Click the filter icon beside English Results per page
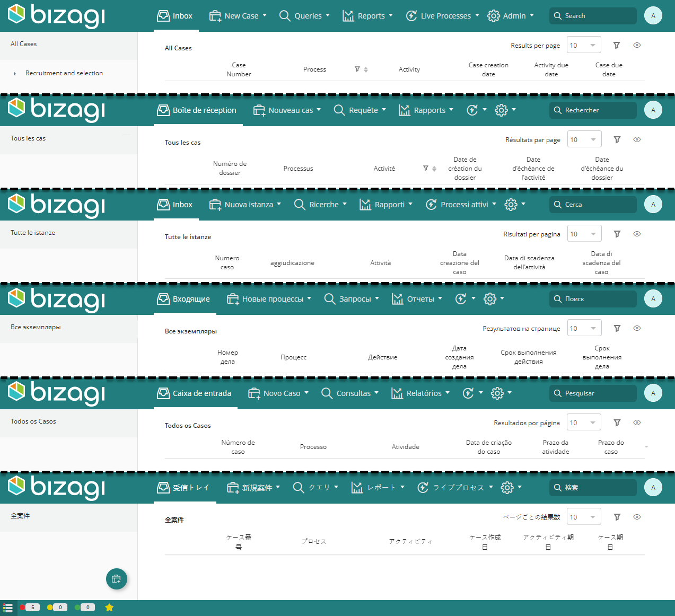The image size is (675, 616). [617, 46]
